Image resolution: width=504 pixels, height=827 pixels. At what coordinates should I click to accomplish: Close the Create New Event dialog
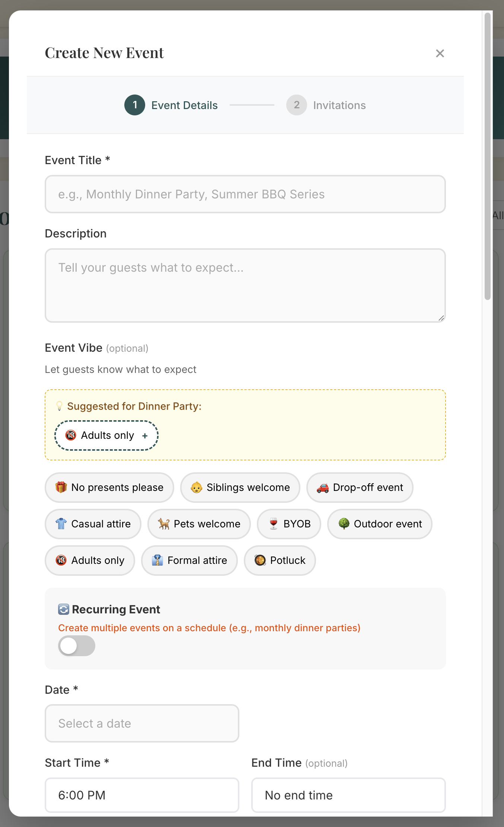click(440, 54)
